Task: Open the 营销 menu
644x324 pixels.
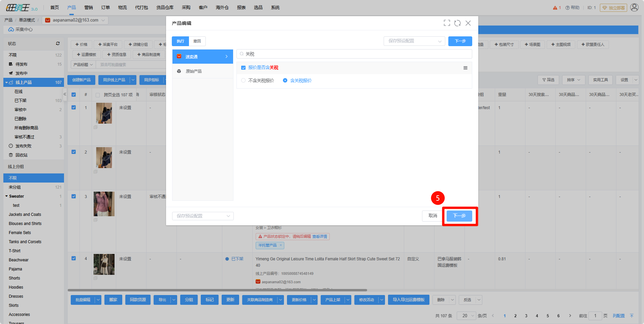Action: coord(89,7)
